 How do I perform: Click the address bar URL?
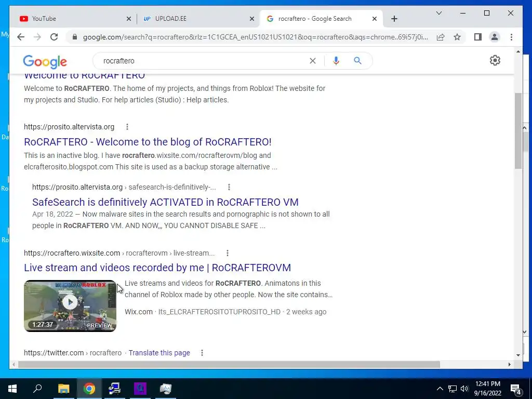[255, 37]
